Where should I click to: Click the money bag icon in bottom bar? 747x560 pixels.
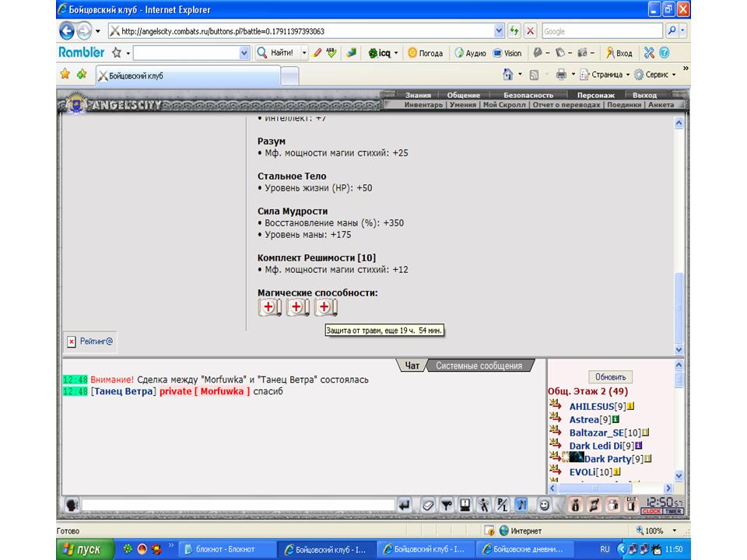click(x=575, y=505)
